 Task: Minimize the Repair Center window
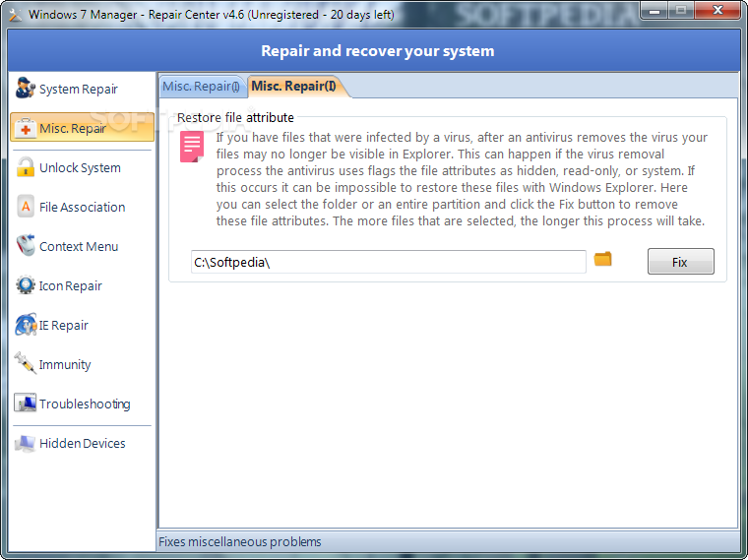pos(654,11)
